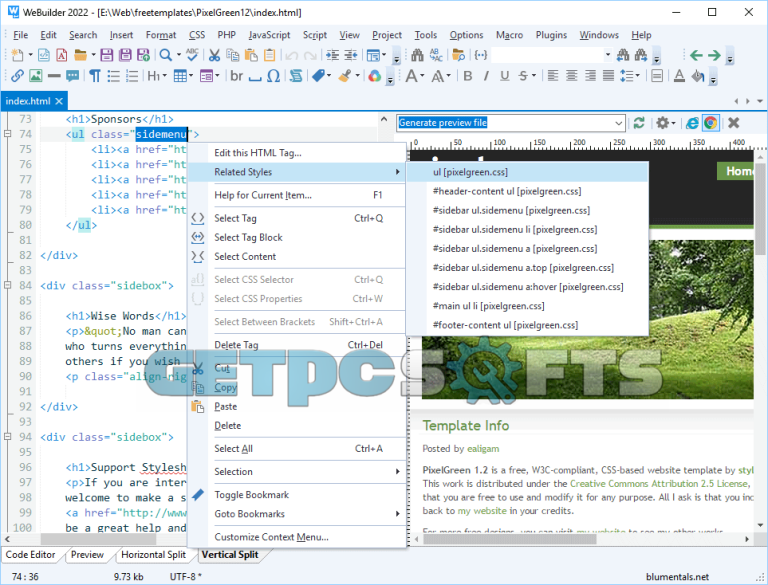Click the ealigam author link

tap(483, 449)
